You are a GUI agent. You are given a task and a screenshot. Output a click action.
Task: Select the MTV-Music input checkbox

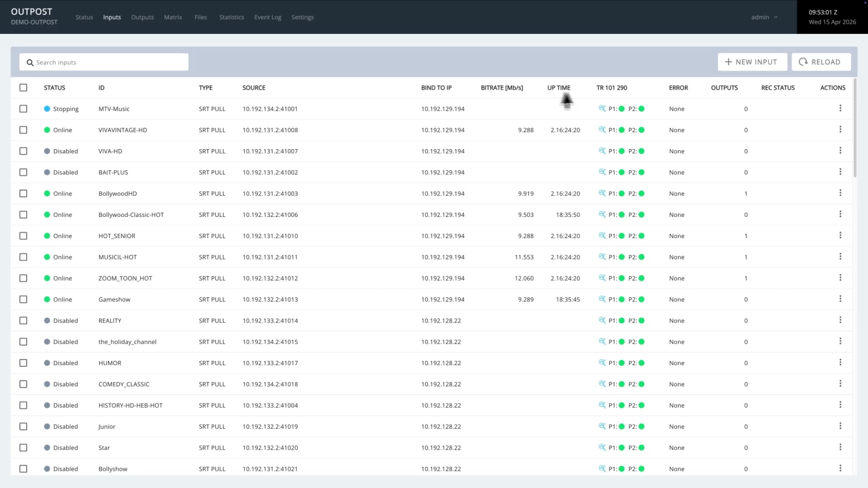coord(24,109)
